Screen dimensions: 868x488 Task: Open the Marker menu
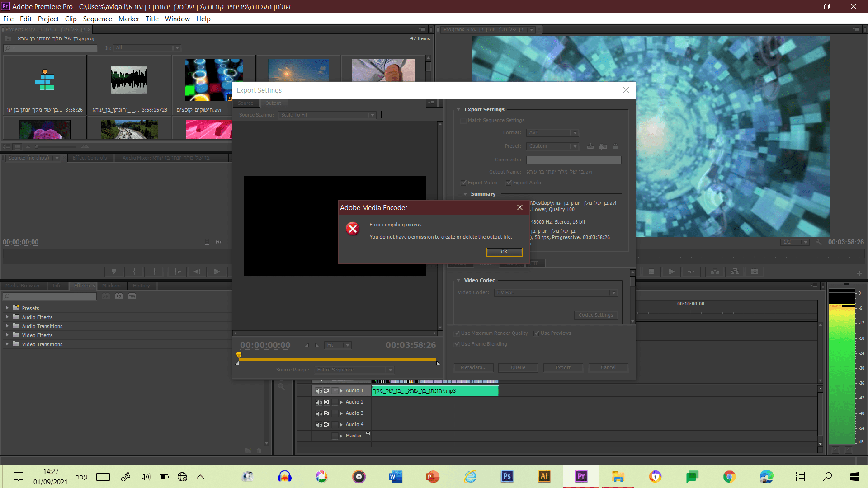(x=129, y=19)
